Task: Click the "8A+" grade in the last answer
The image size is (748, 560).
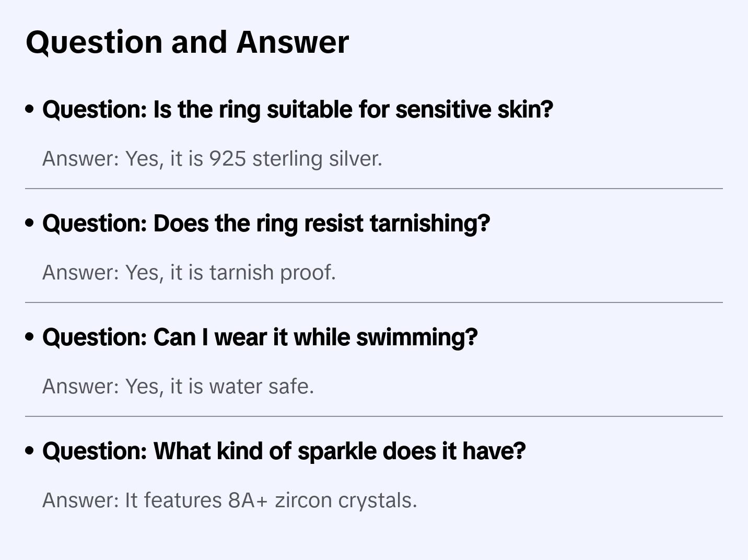Action: point(248,500)
